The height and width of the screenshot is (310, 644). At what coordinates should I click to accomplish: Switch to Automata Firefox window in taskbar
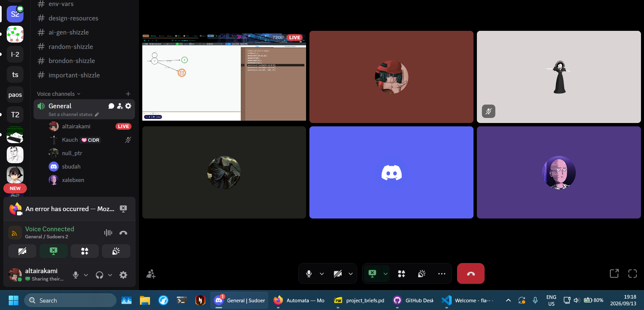(299, 300)
